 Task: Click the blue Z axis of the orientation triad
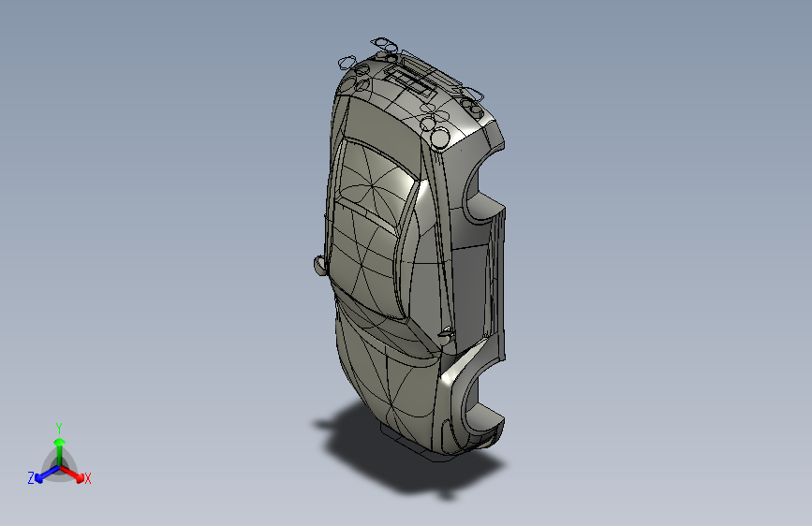pos(46,475)
